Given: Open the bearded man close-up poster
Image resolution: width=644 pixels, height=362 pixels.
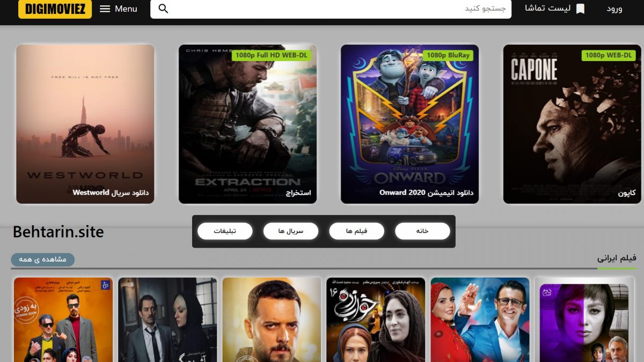Looking at the screenshot, I should tap(272, 320).
